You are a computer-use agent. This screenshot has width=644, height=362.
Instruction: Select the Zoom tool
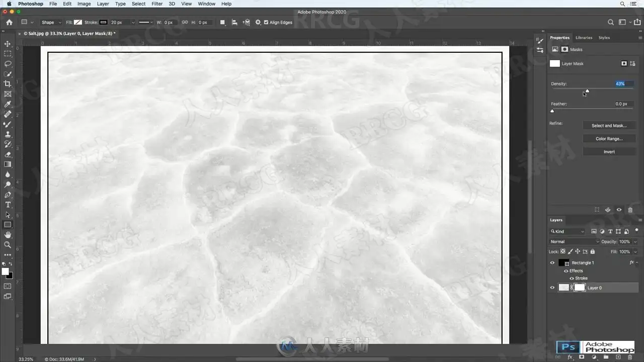point(8,245)
